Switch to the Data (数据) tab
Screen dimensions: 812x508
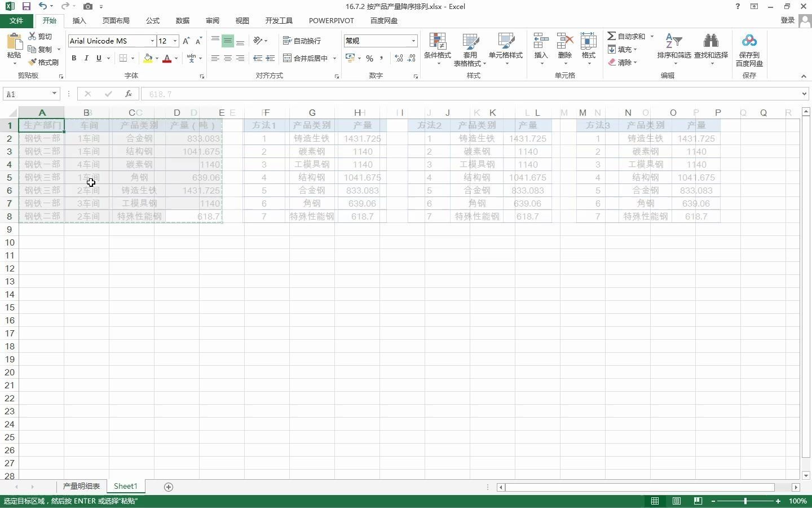[182, 20]
